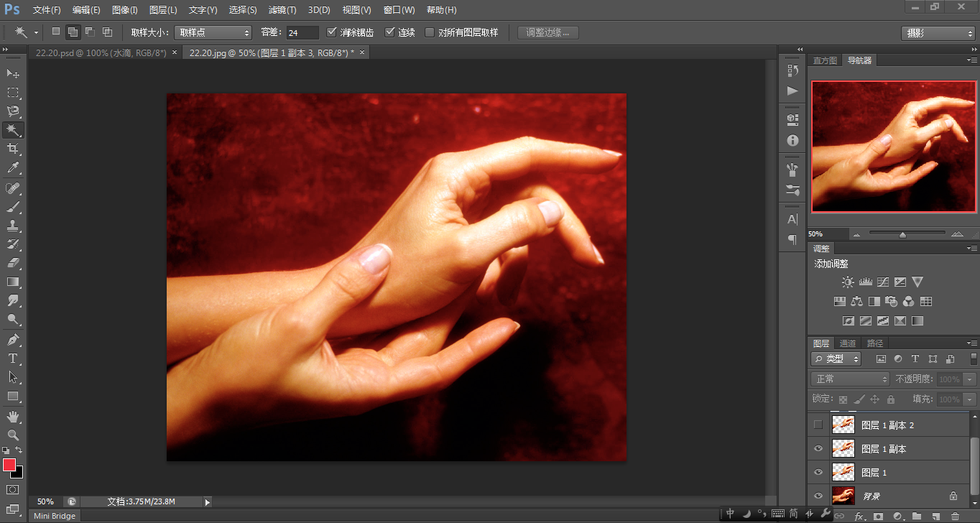The width and height of the screenshot is (980, 523).
Task: Create a new layer group
Action: (x=917, y=516)
